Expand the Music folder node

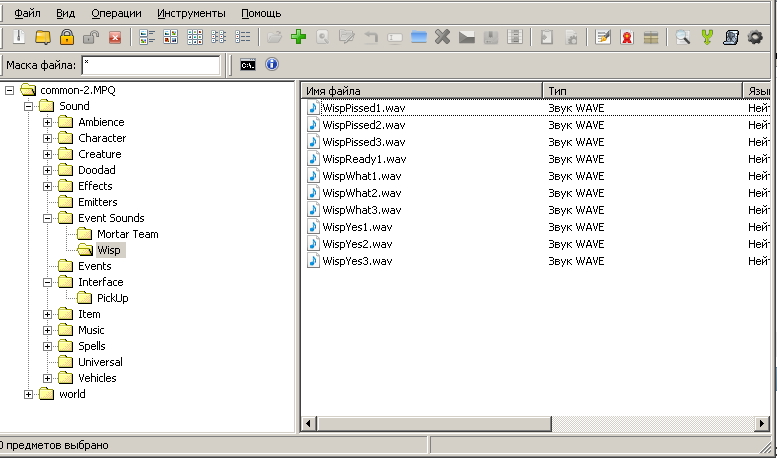coord(47,330)
